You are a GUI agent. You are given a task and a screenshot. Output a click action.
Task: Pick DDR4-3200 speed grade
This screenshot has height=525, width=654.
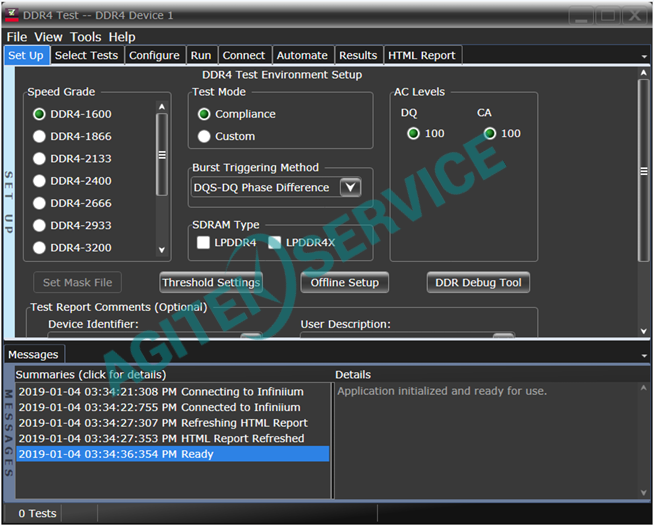tap(39, 248)
